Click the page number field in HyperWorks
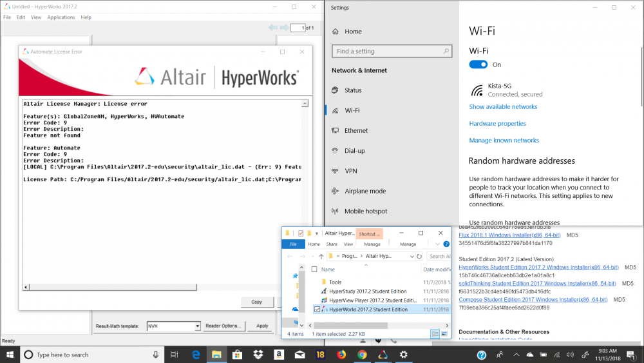The image size is (644, 363). [298, 28]
